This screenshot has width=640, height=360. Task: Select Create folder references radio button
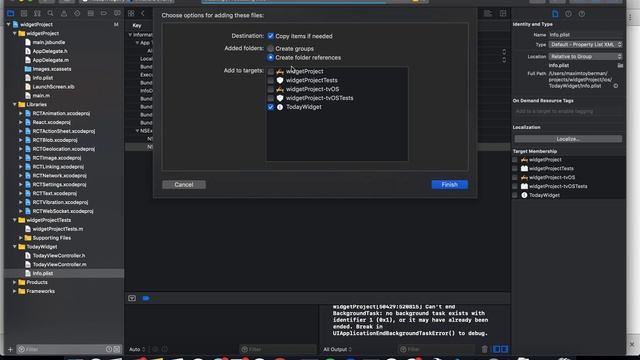tap(271, 58)
